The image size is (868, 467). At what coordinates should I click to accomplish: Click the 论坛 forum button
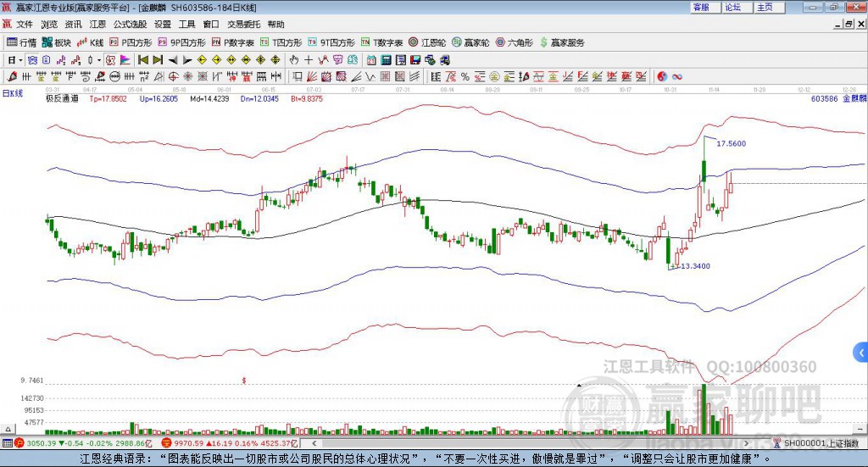(x=737, y=7)
